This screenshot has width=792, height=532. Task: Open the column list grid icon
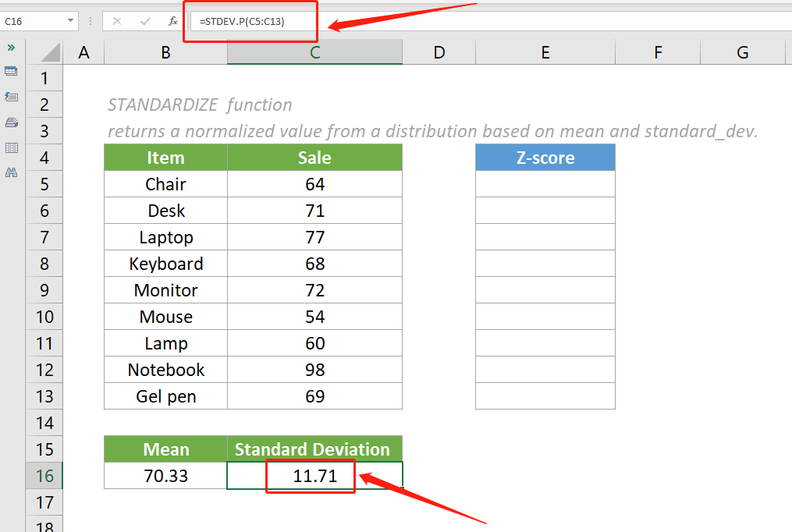point(11,147)
